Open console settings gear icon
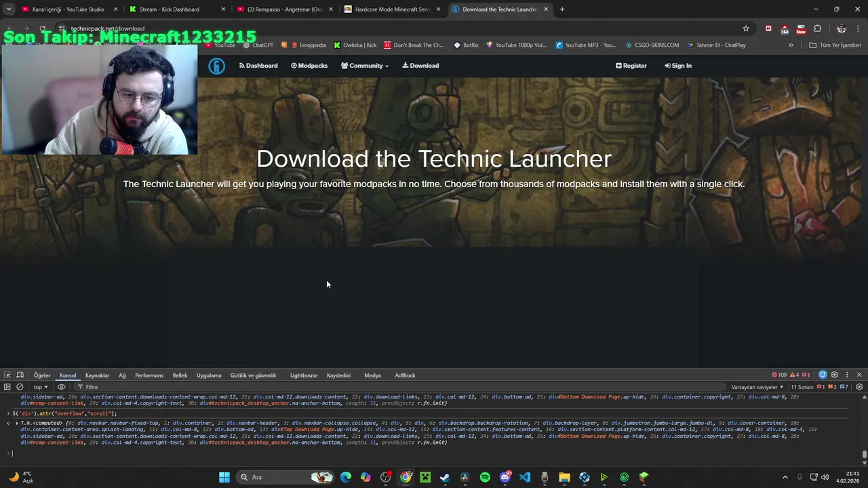The height and width of the screenshot is (488, 868). [x=859, y=387]
